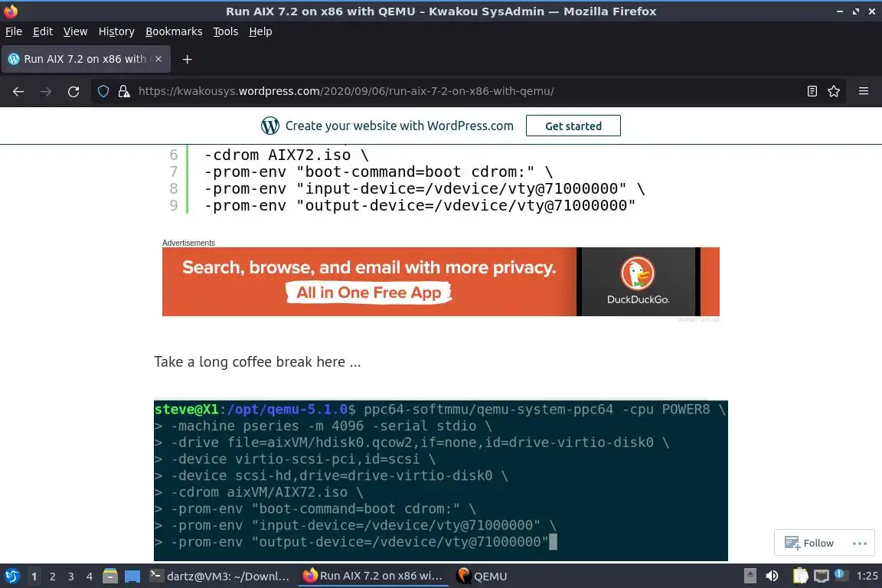Open the tracking protection shield
The width and height of the screenshot is (882, 588).
pos(103,91)
